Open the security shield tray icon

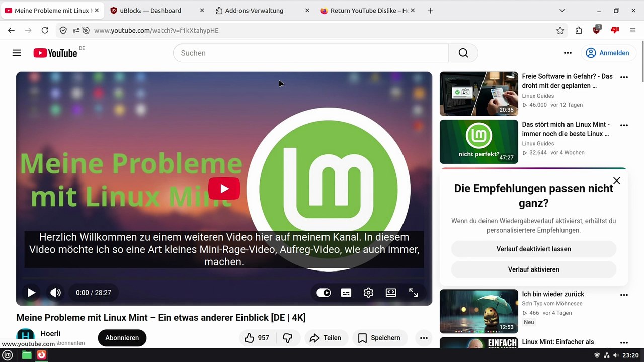[x=597, y=355]
